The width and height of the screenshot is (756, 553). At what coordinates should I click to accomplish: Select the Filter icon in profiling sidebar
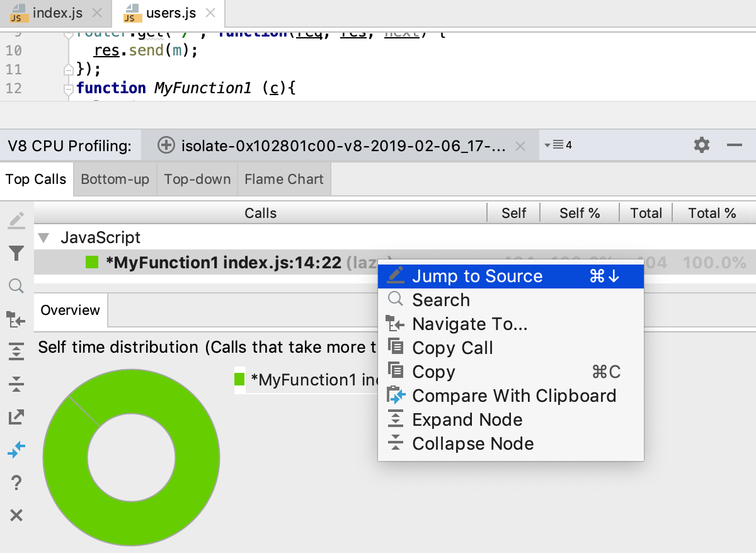tap(16, 253)
